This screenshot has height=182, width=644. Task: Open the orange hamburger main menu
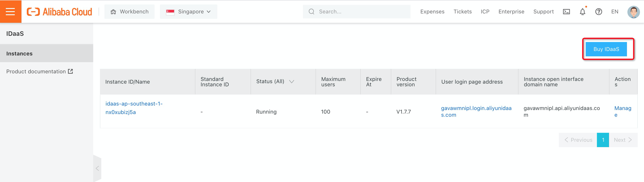pos(11,11)
